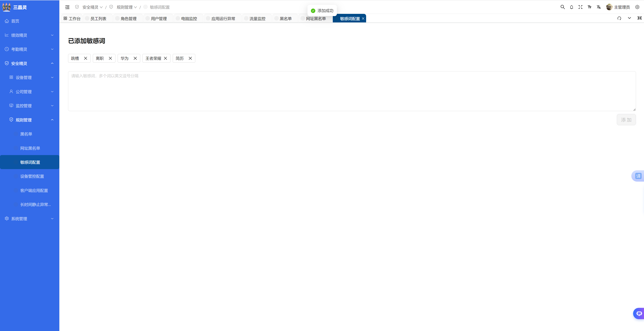
Task: Remove the 离职 sensitive word
Action: pyautogui.click(x=110, y=58)
